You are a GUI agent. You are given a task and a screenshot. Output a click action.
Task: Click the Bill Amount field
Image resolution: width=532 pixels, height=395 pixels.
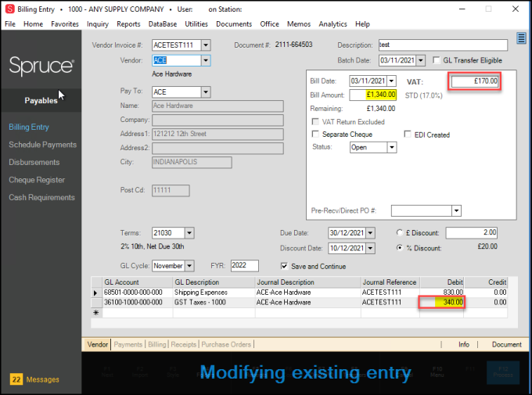[373, 95]
